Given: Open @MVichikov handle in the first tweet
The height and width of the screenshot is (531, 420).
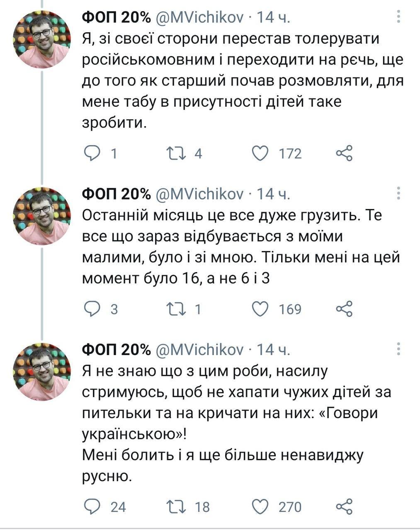Looking at the screenshot, I should click(199, 17).
